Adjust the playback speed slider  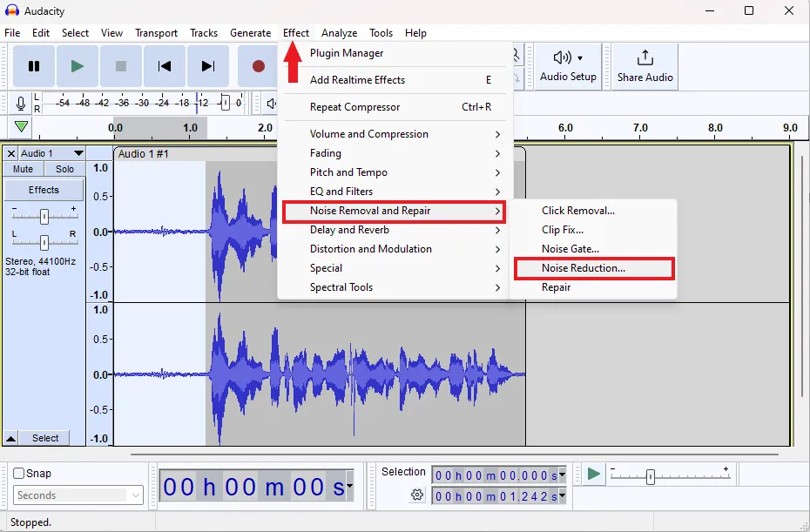point(649,476)
